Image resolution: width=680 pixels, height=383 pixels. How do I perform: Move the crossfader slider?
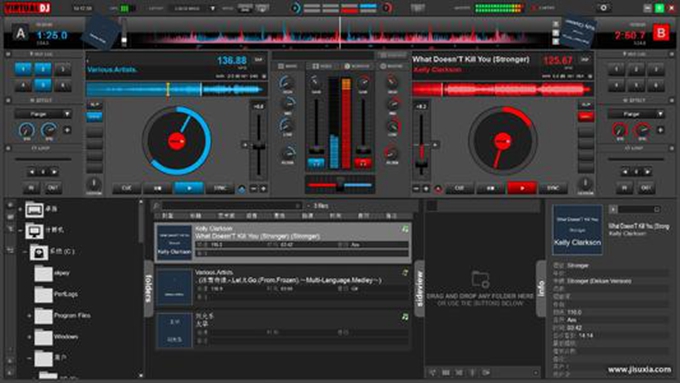tap(340, 185)
